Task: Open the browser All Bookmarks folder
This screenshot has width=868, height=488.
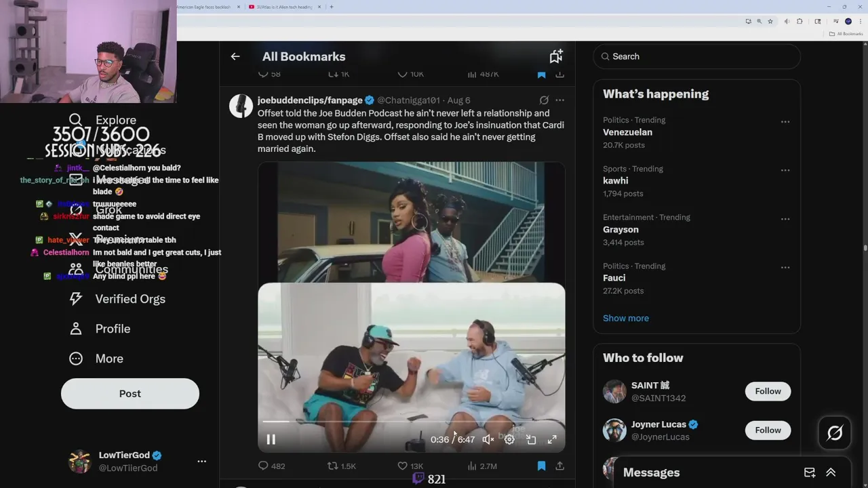Action: [846, 34]
